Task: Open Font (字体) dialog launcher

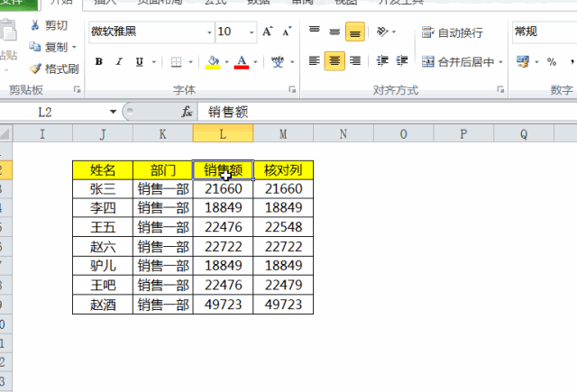Action: [292, 89]
